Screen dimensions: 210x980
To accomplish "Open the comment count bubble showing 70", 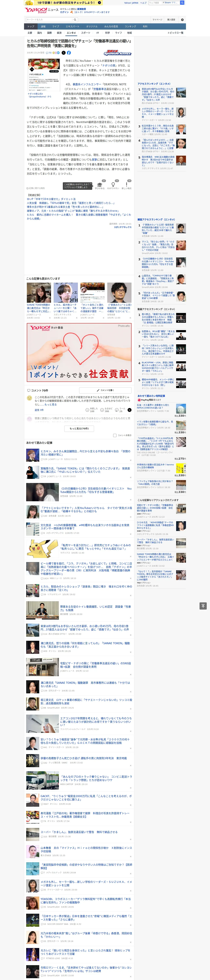I will coord(49,53).
